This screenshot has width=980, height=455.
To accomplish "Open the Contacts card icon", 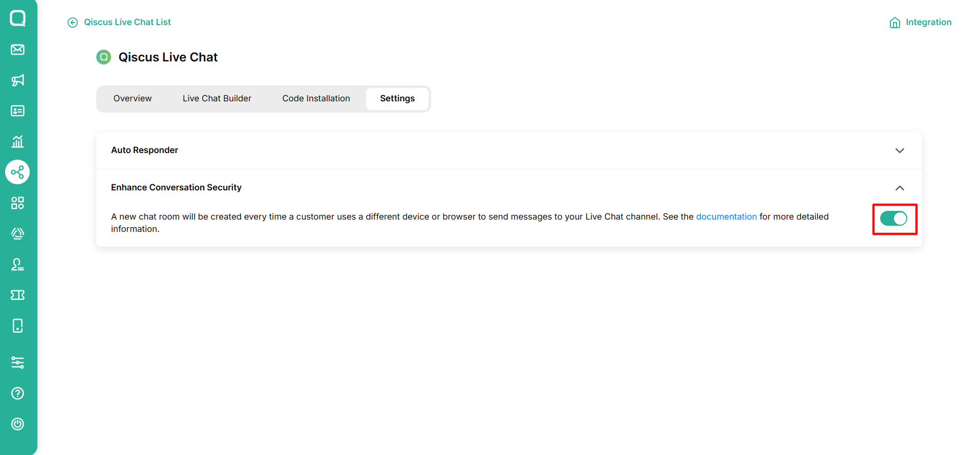I will (18, 111).
